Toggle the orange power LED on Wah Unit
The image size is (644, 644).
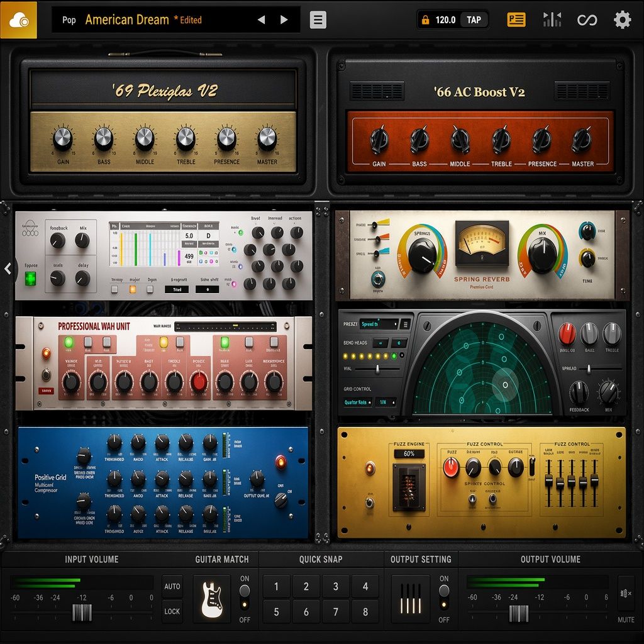coord(46,353)
